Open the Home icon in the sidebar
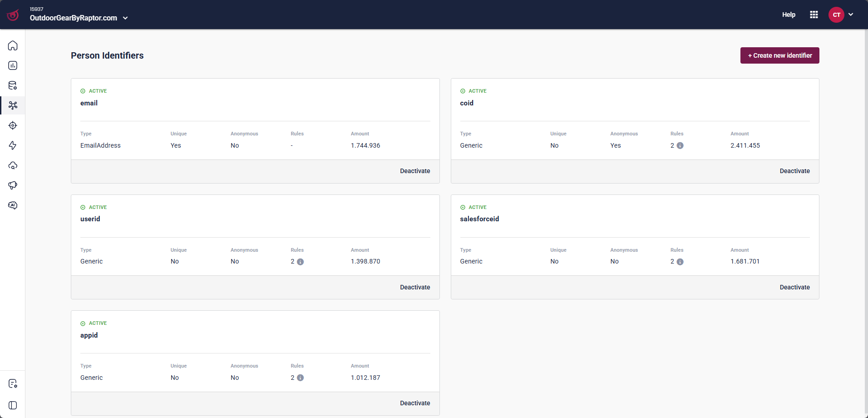 click(x=13, y=45)
